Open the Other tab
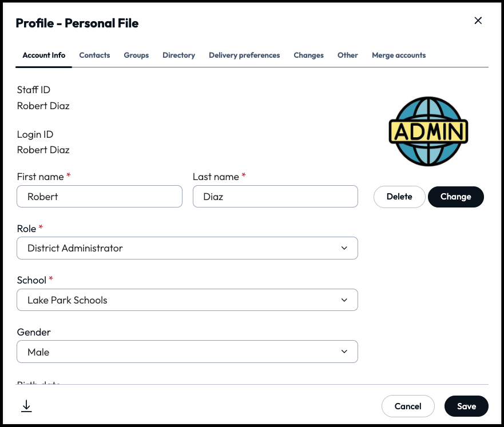Viewport: 504px width, 427px height. point(347,55)
